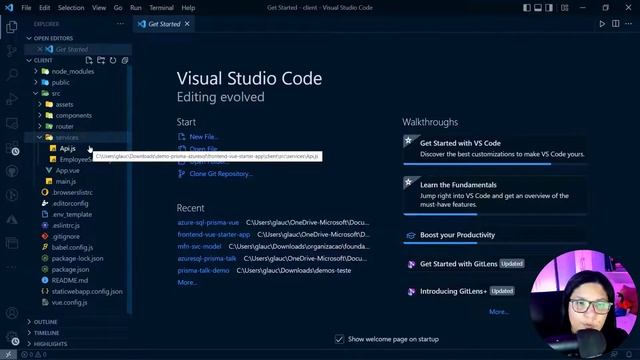Open the Selection menu
The image size is (640, 360).
click(71, 7)
